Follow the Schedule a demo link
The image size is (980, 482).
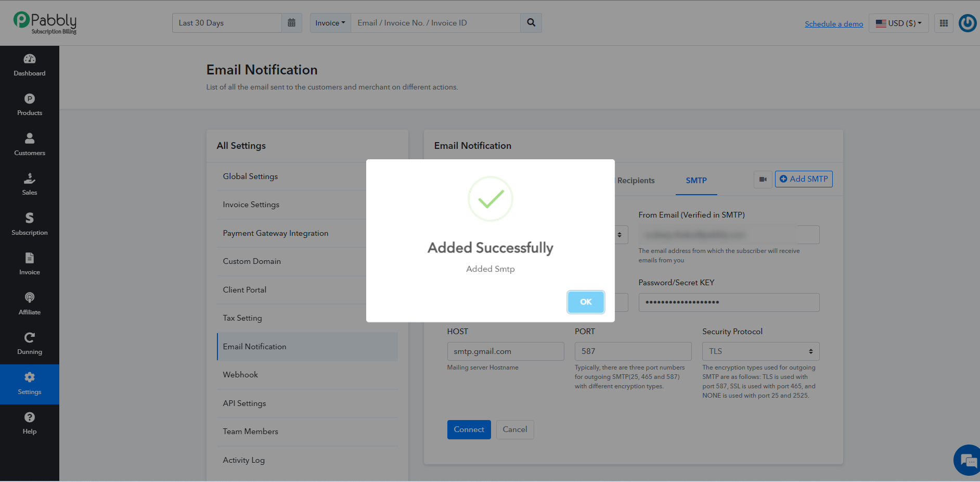834,24
